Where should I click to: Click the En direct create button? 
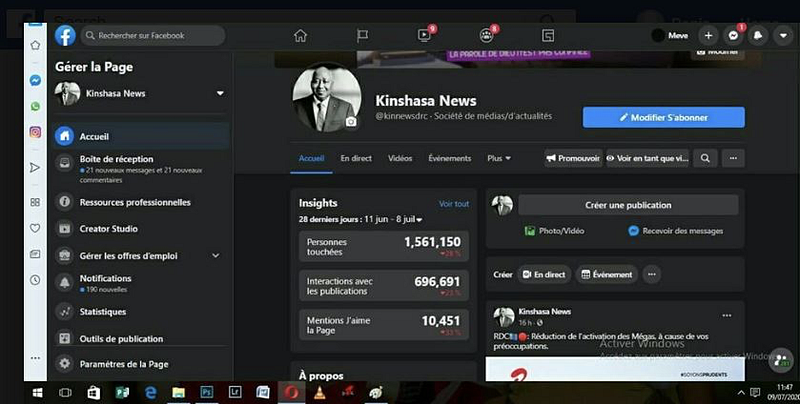point(544,274)
